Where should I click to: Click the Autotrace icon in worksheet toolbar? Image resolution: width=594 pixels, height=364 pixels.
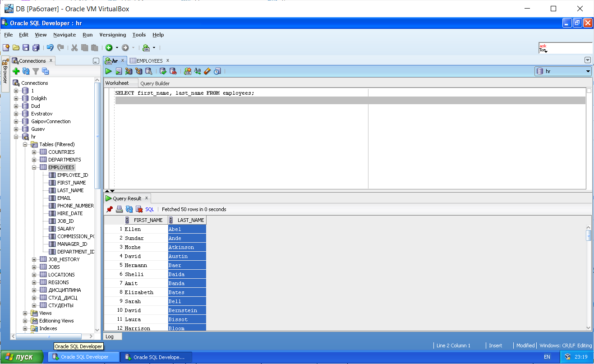(129, 71)
